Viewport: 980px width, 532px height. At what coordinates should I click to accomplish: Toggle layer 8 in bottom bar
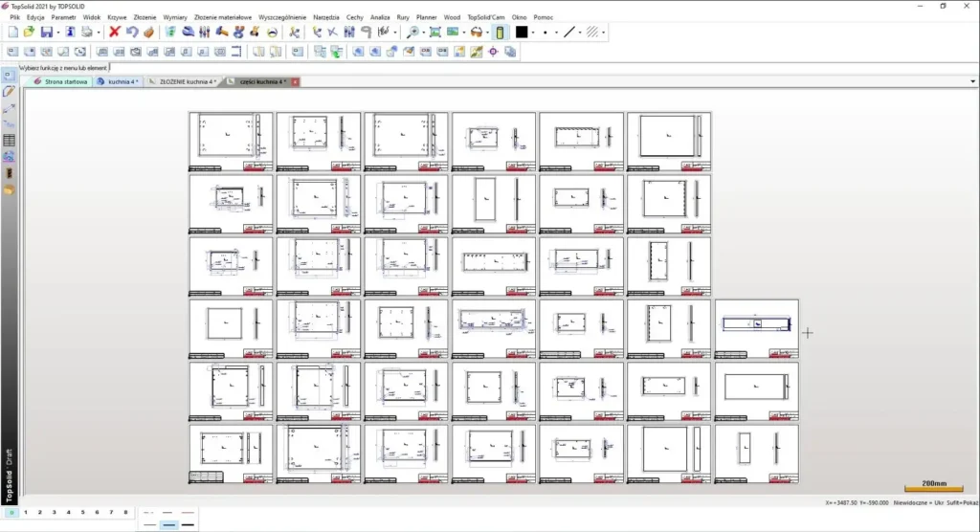(125, 513)
